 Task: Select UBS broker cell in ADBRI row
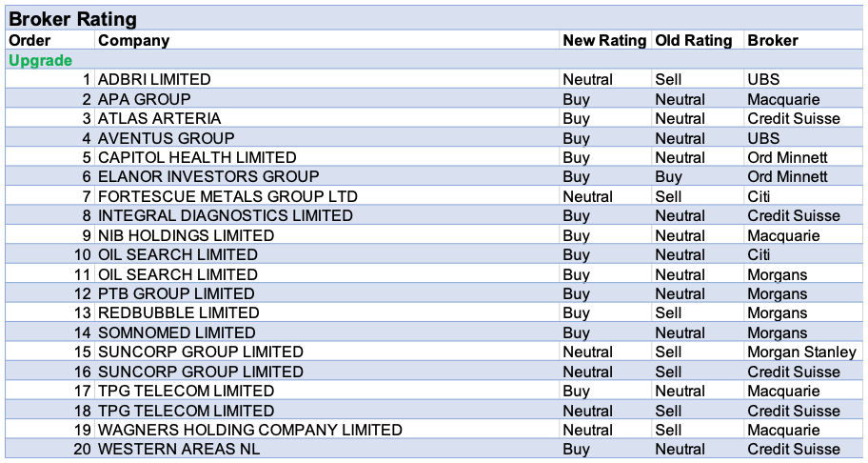(763, 79)
